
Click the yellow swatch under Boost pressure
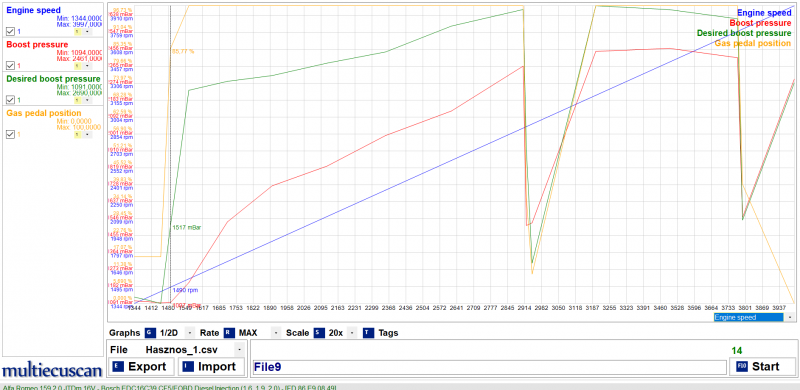(x=78, y=66)
